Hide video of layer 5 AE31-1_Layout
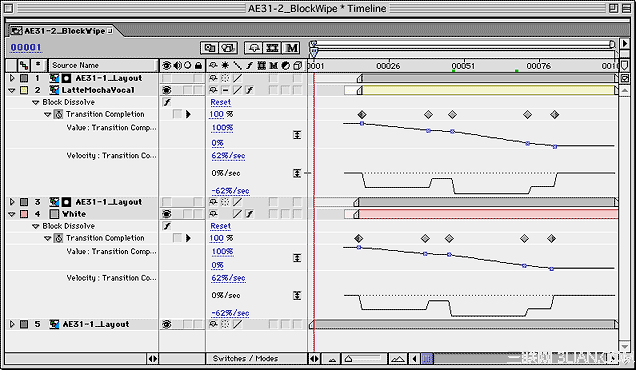 pos(166,324)
